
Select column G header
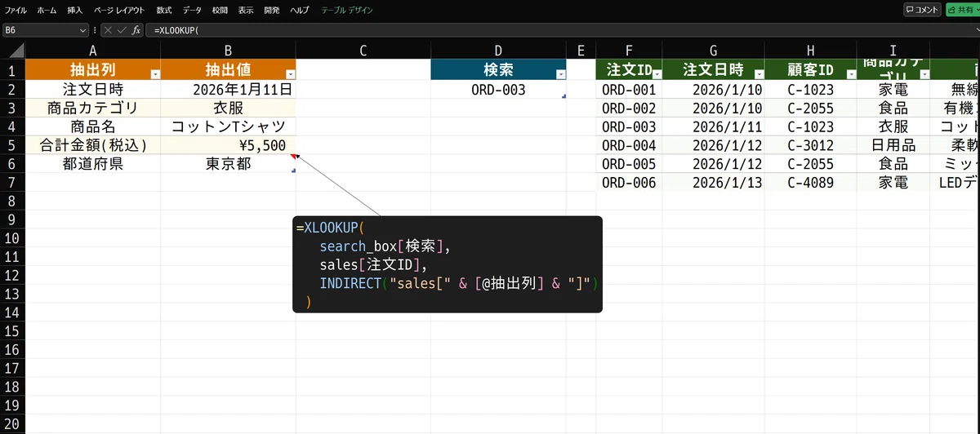tap(714, 51)
